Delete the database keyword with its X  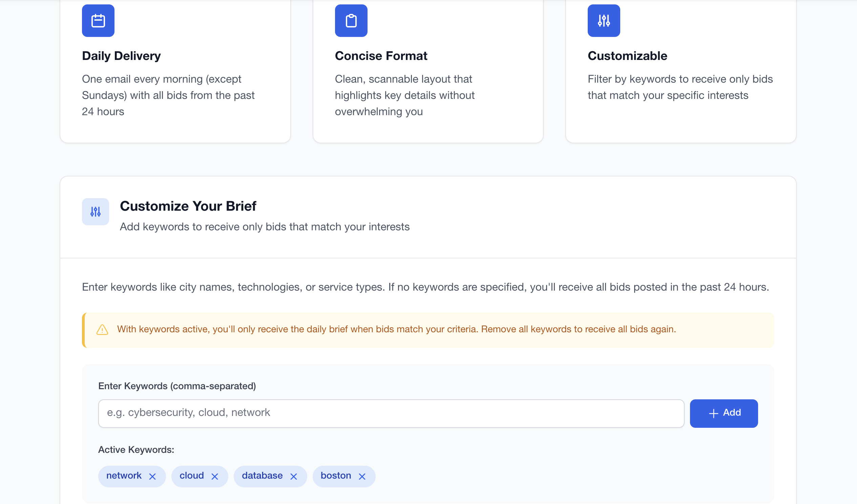[293, 477]
